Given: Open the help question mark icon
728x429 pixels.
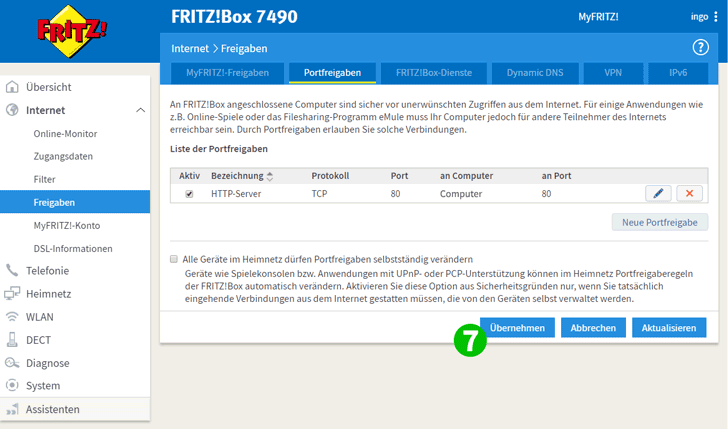Looking at the screenshot, I should click(700, 47).
